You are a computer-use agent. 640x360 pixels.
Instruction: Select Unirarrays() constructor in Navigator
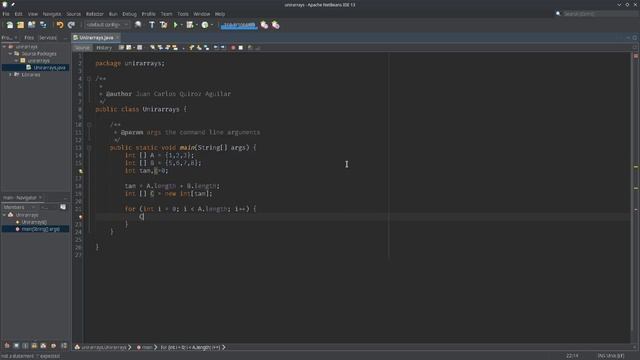34,222
